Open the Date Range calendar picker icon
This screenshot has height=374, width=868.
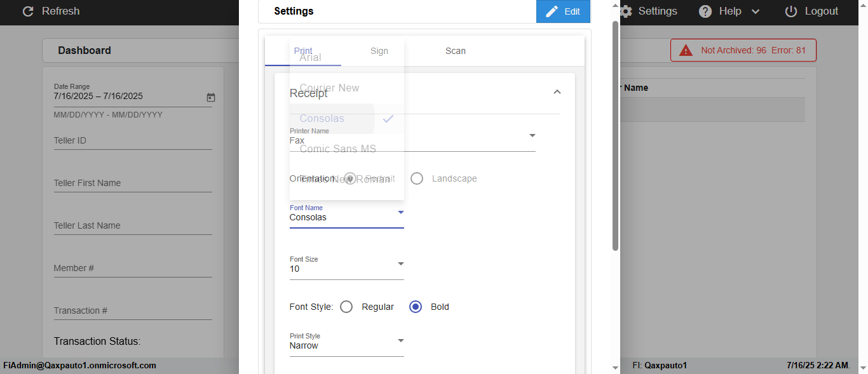point(211,97)
